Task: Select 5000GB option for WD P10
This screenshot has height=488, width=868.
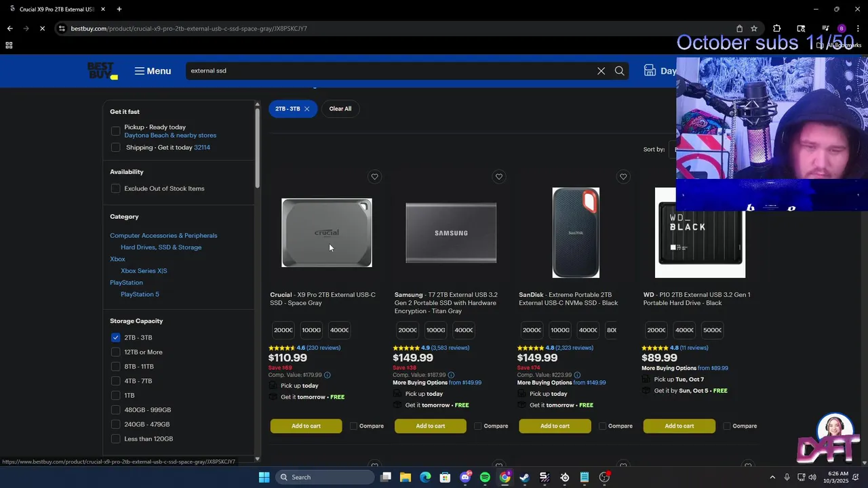Action: tap(713, 330)
